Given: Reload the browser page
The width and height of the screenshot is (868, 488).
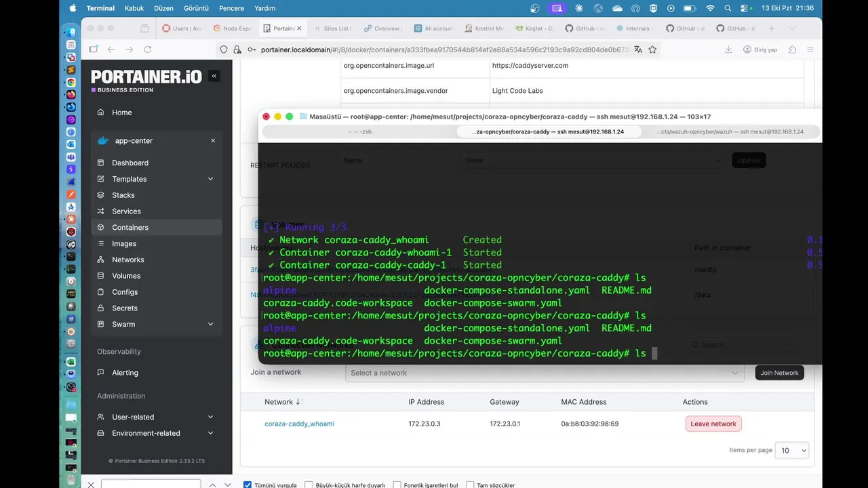Looking at the screenshot, I should pos(148,49).
